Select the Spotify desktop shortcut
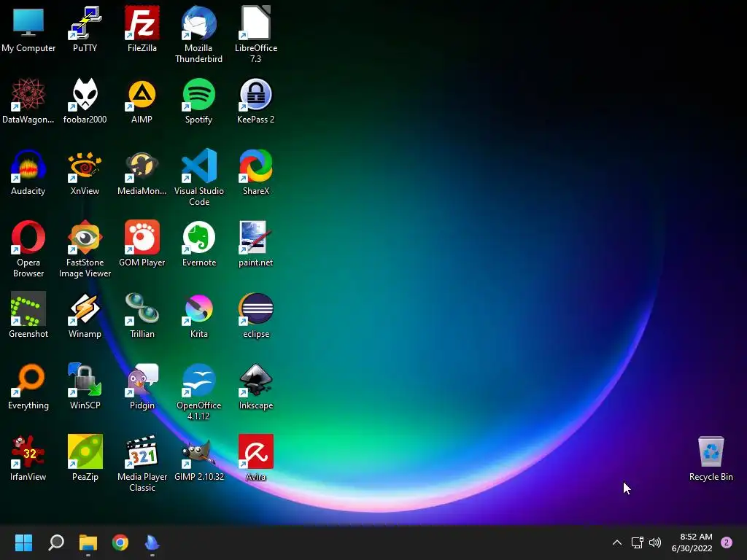Viewport: 747px width, 560px height. point(198,101)
